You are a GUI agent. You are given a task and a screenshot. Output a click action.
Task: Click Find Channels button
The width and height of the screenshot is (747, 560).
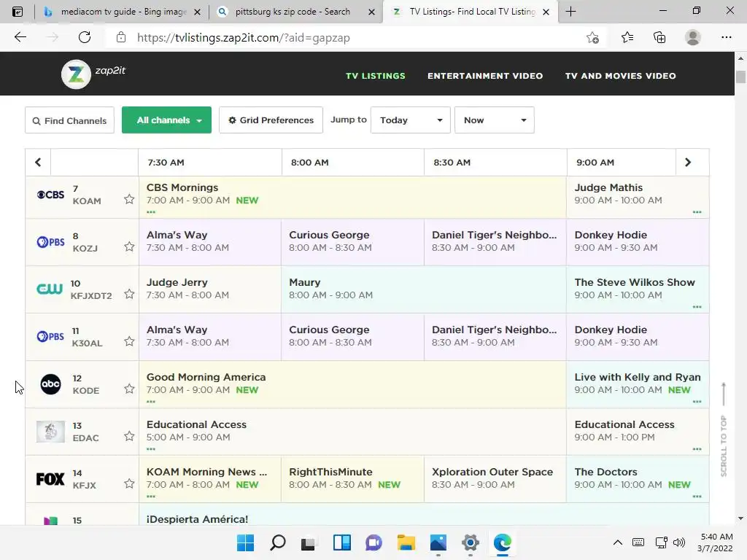point(69,120)
